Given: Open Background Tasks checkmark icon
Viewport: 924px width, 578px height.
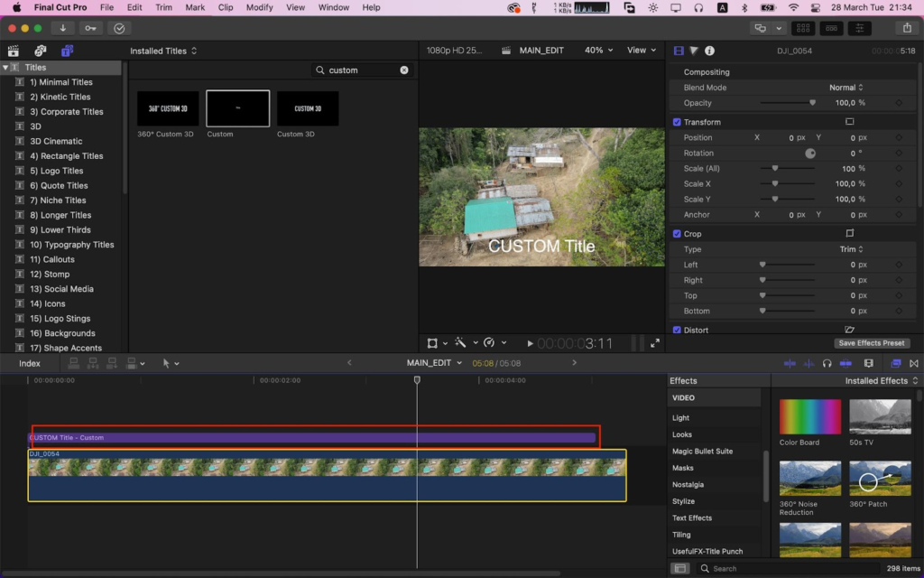Looking at the screenshot, I should pyautogui.click(x=119, y=28).
